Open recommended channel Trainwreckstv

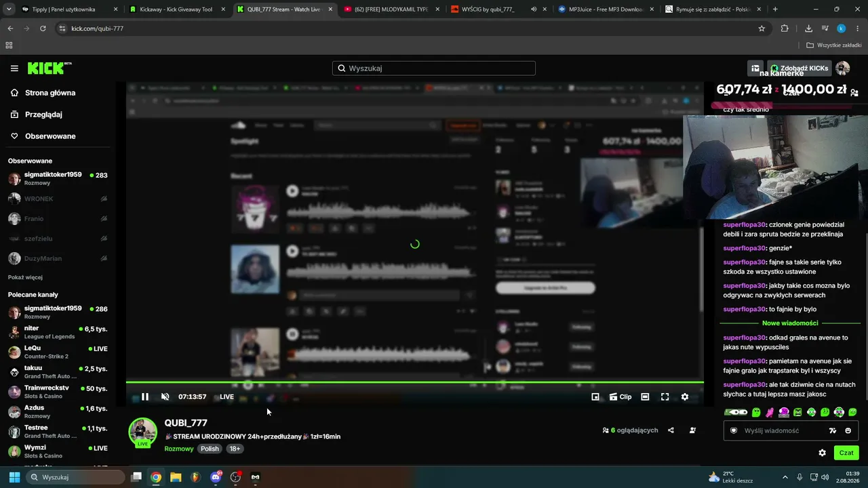58,392
